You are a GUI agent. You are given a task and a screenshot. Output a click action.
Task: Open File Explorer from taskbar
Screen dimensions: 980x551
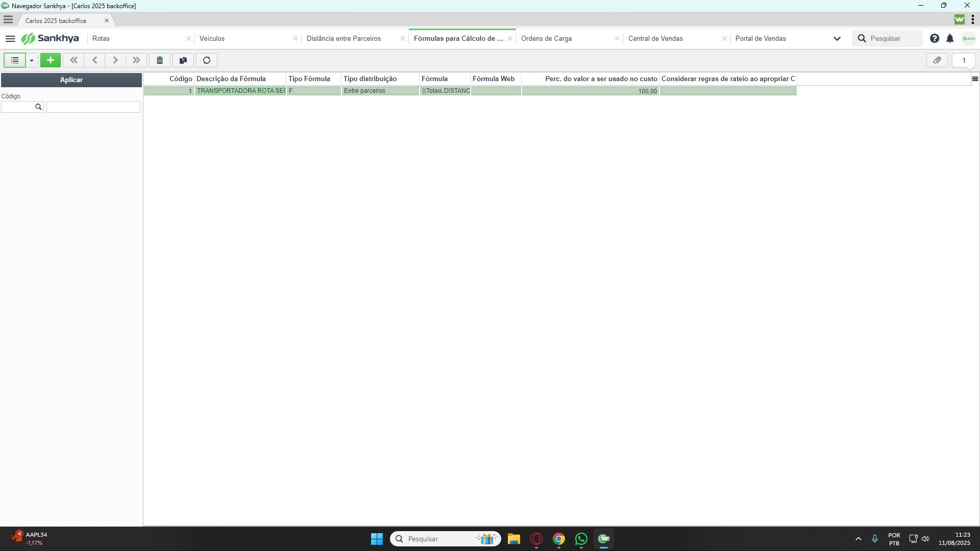click(x=513, y=539)
